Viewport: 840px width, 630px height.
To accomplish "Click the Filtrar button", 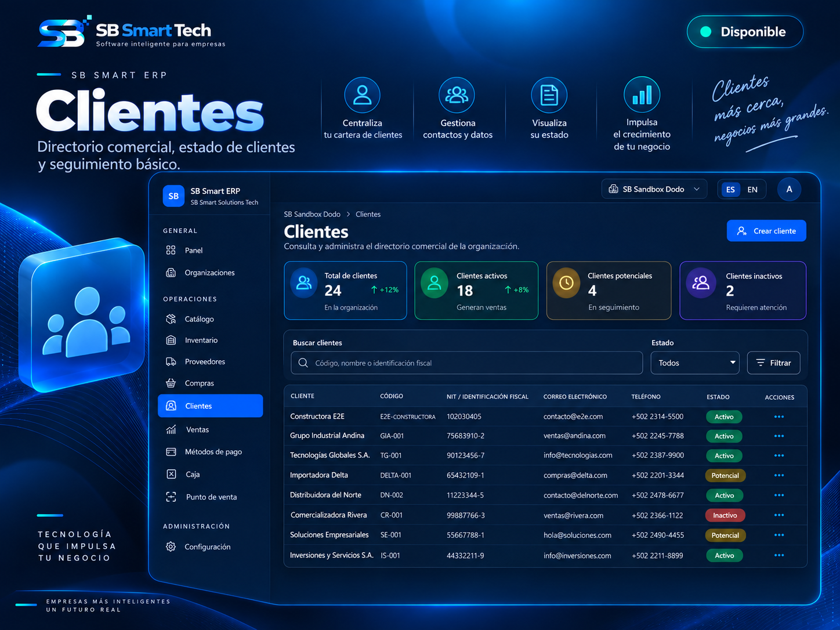I will [x=774, y=363].
